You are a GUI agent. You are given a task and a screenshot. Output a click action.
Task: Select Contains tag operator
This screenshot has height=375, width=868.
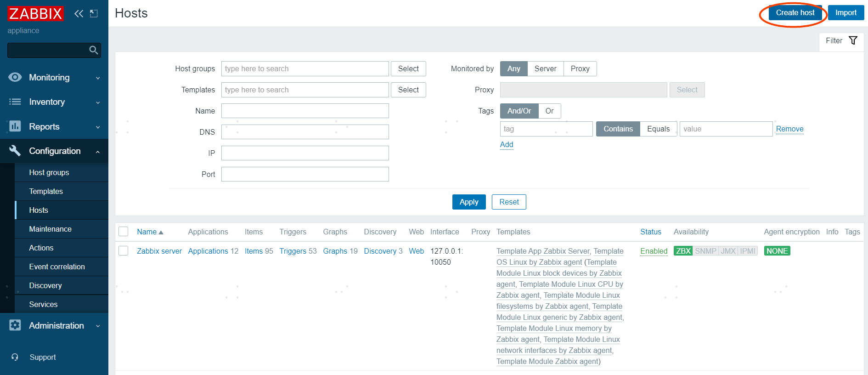(618, 129)
